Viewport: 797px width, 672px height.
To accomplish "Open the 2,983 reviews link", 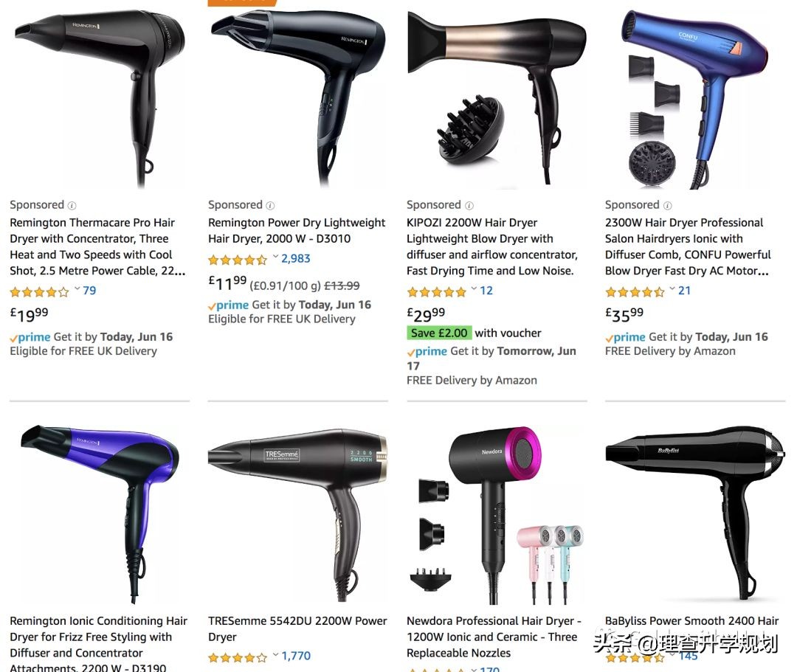I will pyautogui.click(x=296, y=258).
